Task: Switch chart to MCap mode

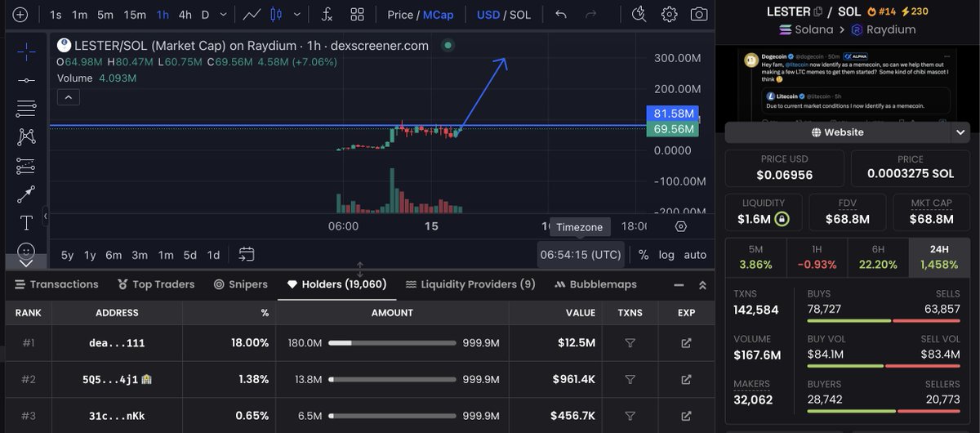Action: click(439, 15)
